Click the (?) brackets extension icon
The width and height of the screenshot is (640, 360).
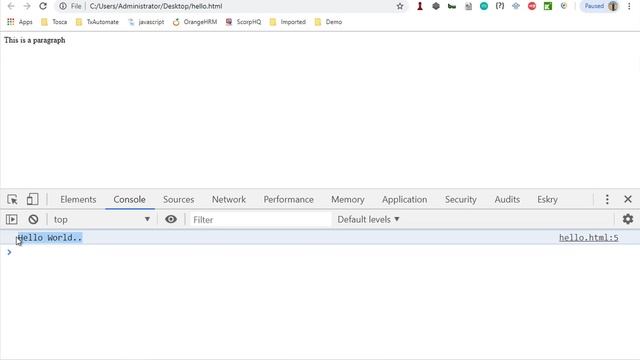pyautogui.click(x=500, y=6)
